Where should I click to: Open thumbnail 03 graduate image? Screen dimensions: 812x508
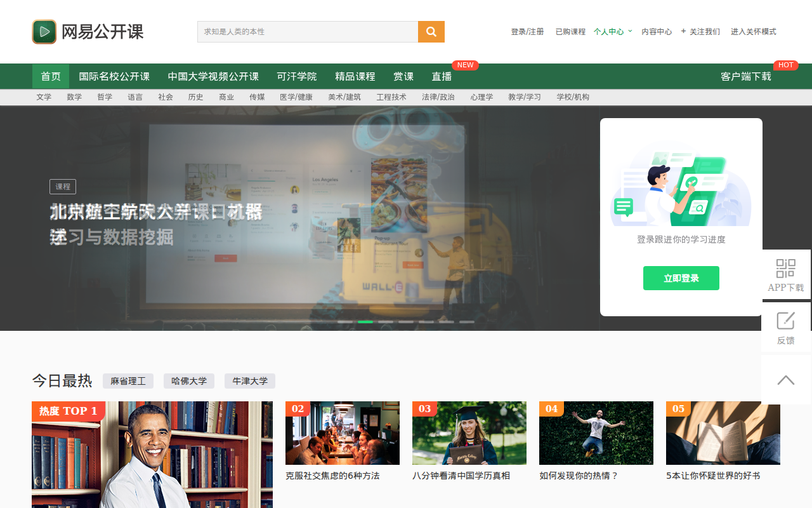[x=469, y=433]
